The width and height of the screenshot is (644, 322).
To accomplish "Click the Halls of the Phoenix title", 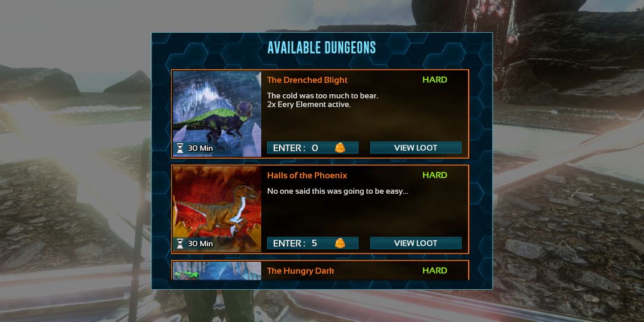I will click(x=307, y=175).
